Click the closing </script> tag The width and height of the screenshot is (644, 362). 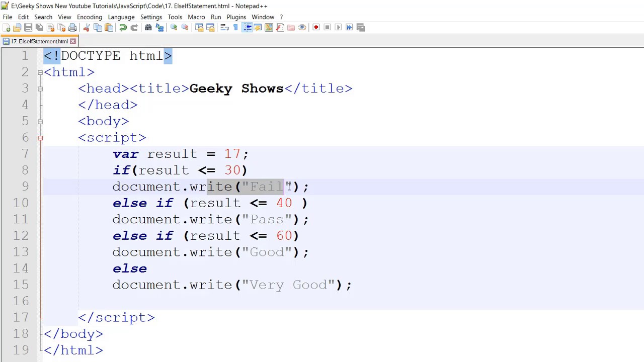pyautogui.click(x=116, y=317)
